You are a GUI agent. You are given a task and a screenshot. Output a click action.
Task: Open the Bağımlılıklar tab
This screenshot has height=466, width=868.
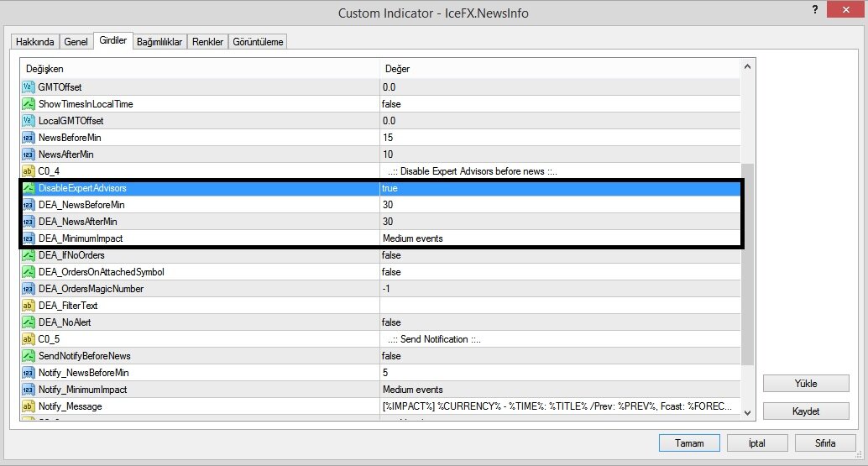159,41
